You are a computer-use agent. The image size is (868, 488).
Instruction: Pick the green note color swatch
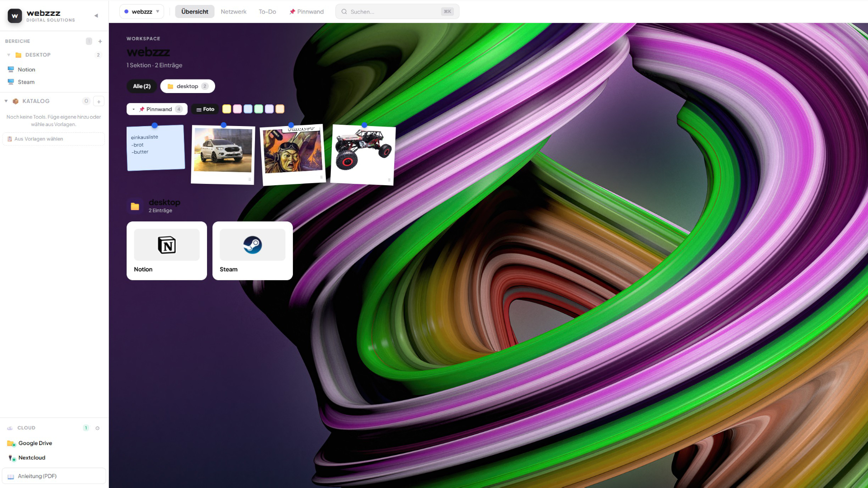pos(259,109)
